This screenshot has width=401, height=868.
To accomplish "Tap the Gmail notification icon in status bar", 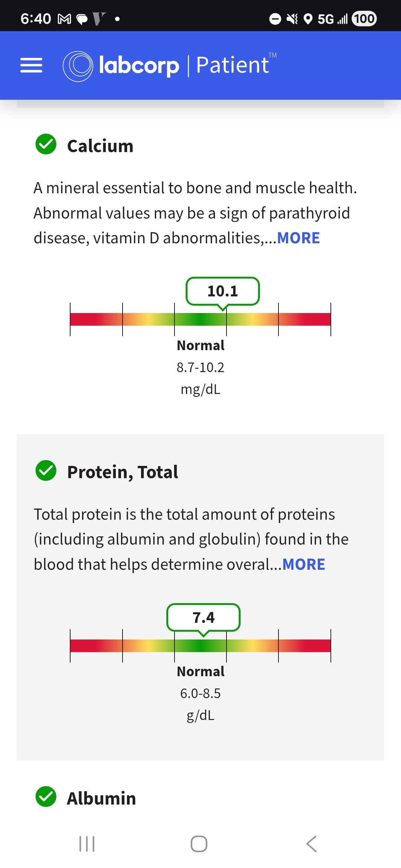I will click(65, 19).
